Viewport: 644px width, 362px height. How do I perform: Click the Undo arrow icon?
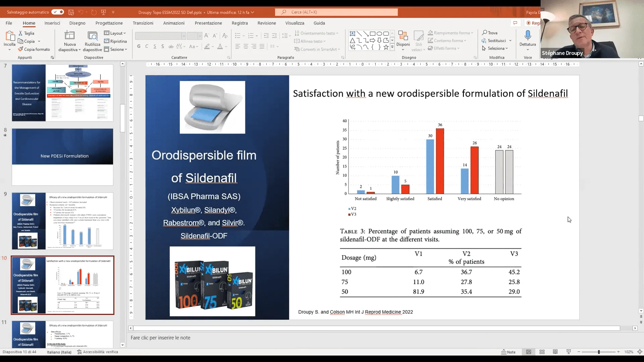pyautogui.click(x=80, y=12)
